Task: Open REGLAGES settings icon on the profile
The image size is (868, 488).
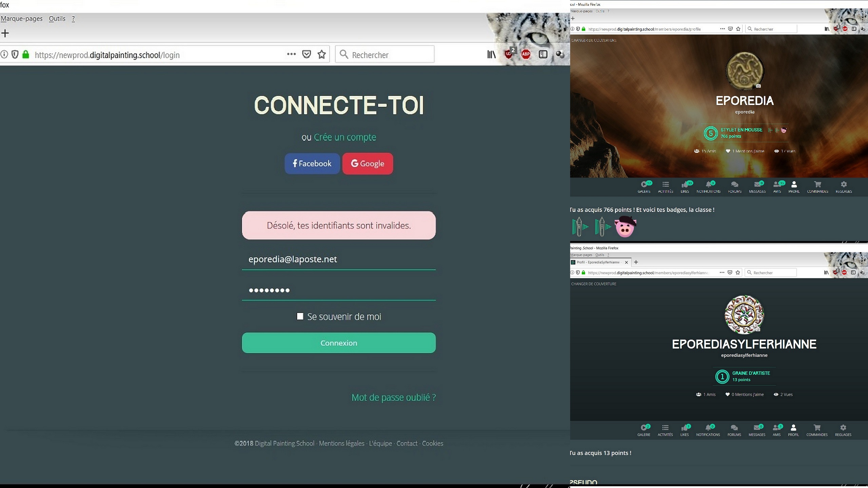Action: click(843, 185)
